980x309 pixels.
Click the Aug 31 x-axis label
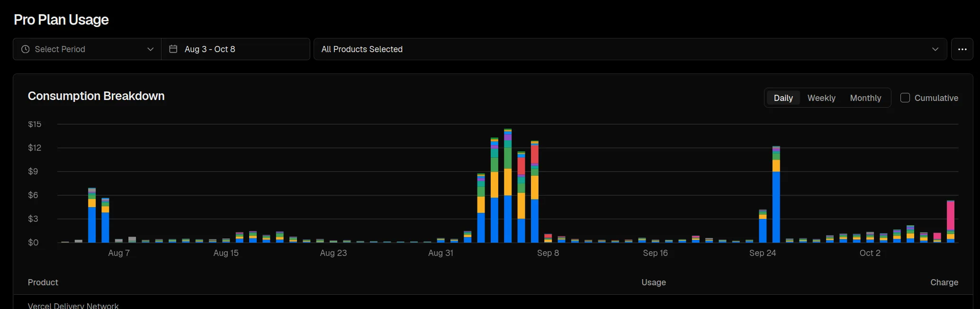click(441, 253)
